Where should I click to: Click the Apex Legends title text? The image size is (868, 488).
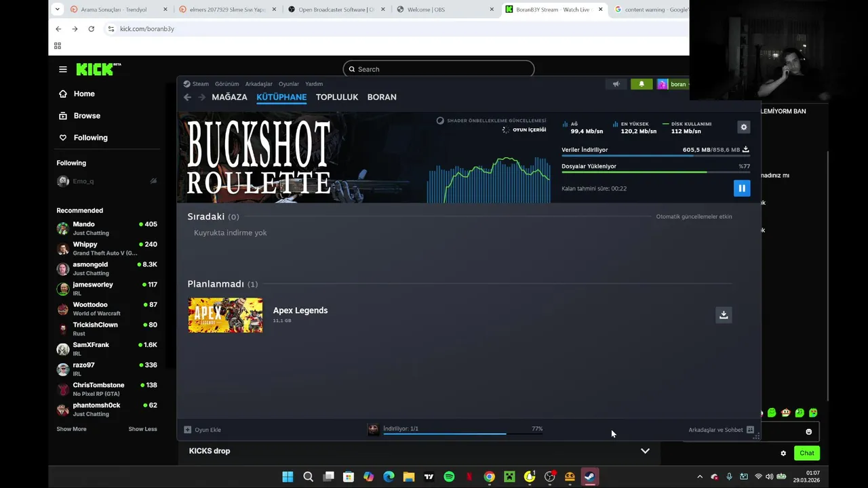coord(300,310)
